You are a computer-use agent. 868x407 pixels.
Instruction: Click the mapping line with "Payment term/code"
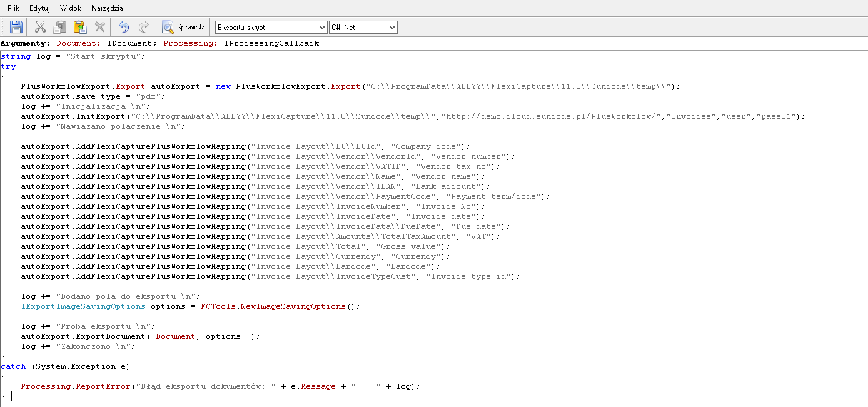coord(285,196)
